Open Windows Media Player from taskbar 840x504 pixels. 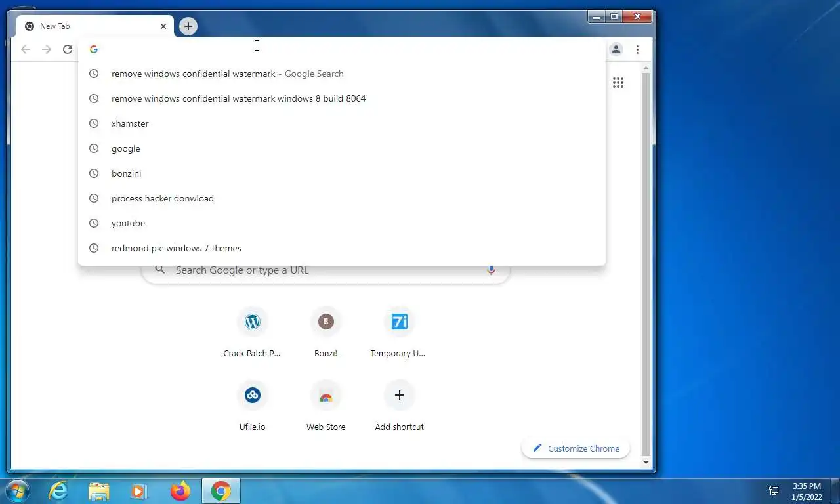(x=139, y=491)
